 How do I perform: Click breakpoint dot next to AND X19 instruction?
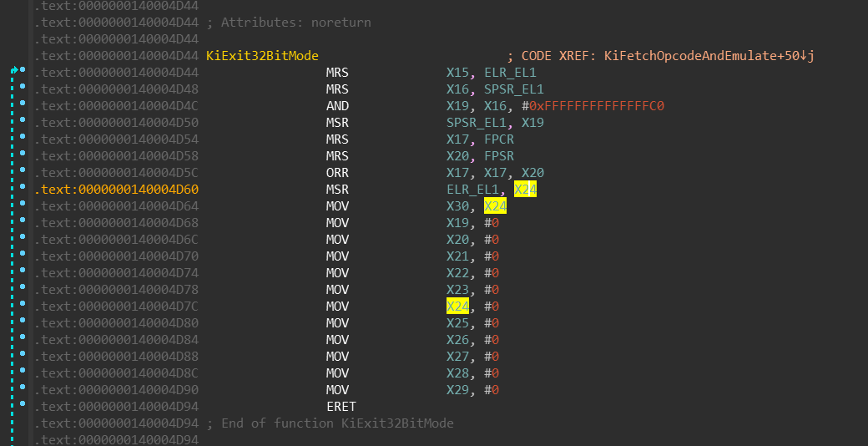tap(23, 103)
